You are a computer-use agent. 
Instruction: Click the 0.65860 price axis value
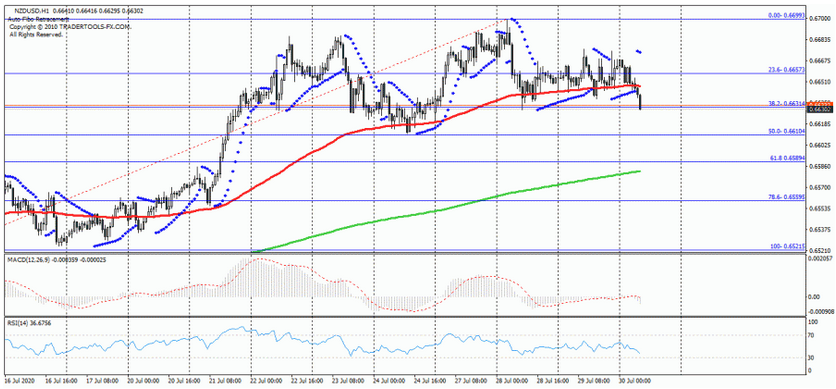[x=820, y=166]
